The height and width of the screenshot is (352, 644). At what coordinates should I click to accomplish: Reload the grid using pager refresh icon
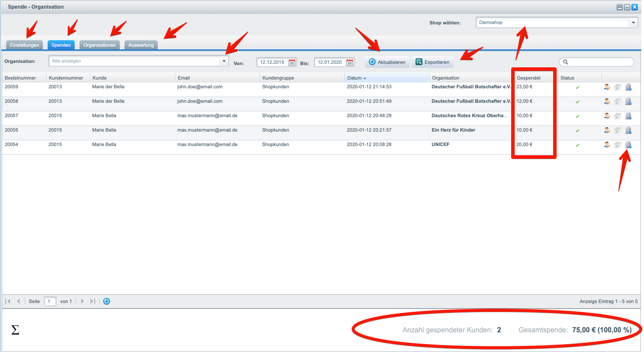tap(107, 301)
